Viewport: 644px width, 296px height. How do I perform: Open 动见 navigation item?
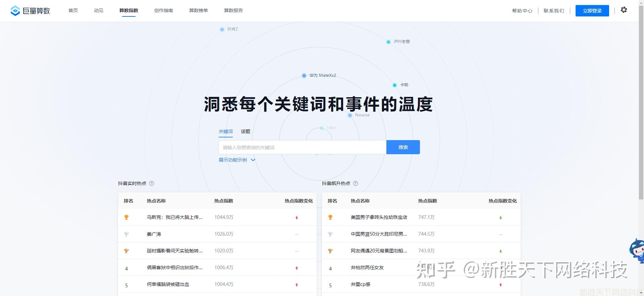point(99,10)
